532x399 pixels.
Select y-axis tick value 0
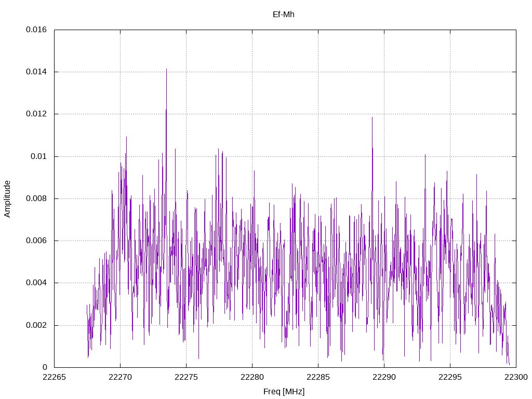[x=45, y=367]
